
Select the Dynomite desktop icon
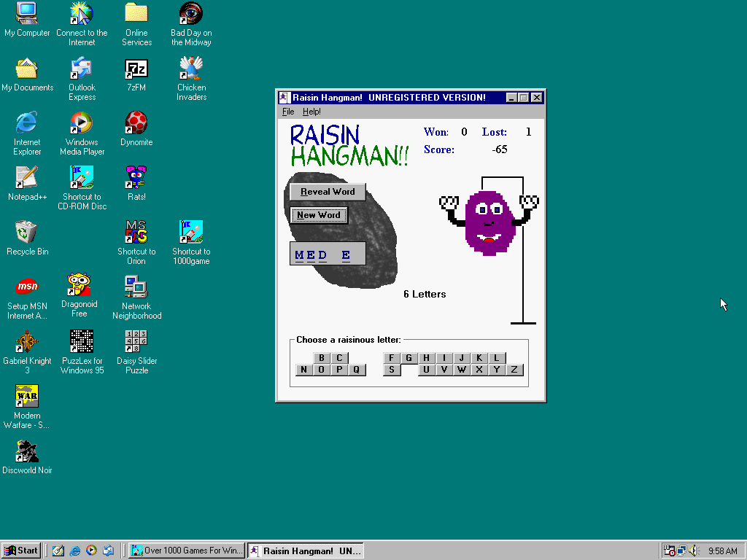136,123
